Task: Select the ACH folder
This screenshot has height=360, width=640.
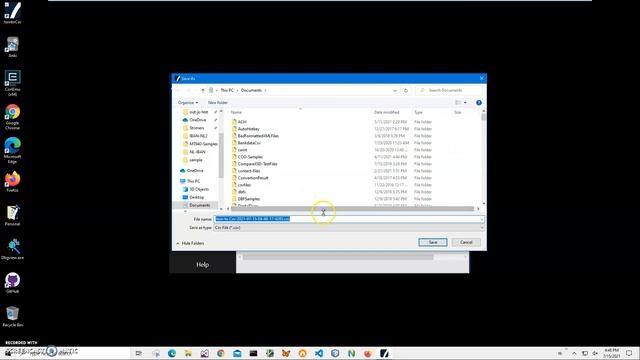Action: (x=242, y=122)
